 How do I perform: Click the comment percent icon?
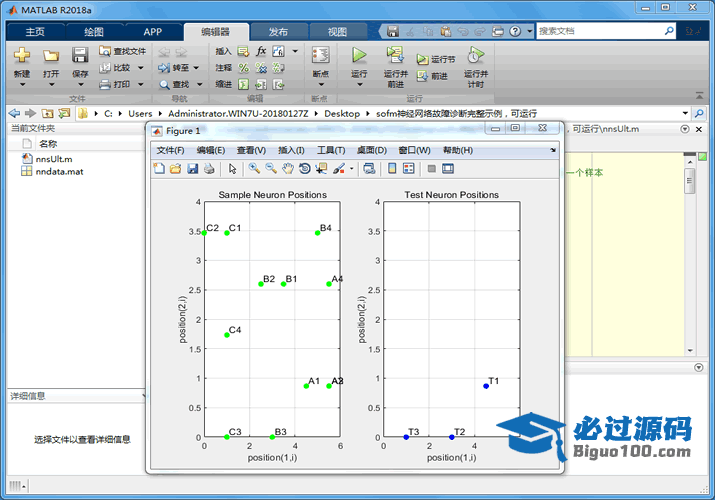(x=244, y=68)
